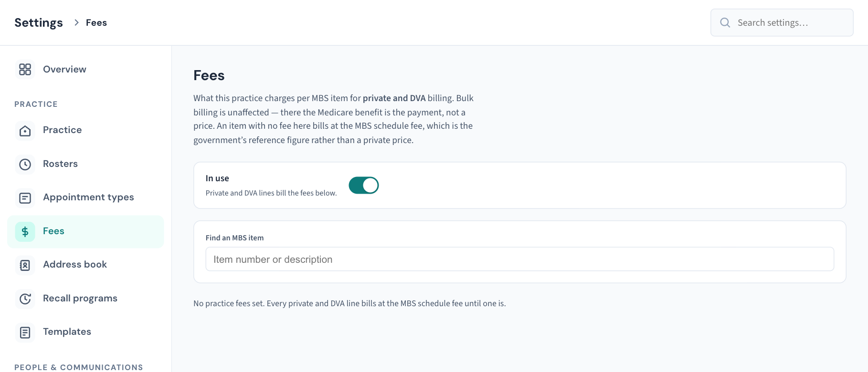Image resolution: width=868 pixels, height=372 pixels.
Task: Click the Appointment types icon
Action: click(25, 197)
